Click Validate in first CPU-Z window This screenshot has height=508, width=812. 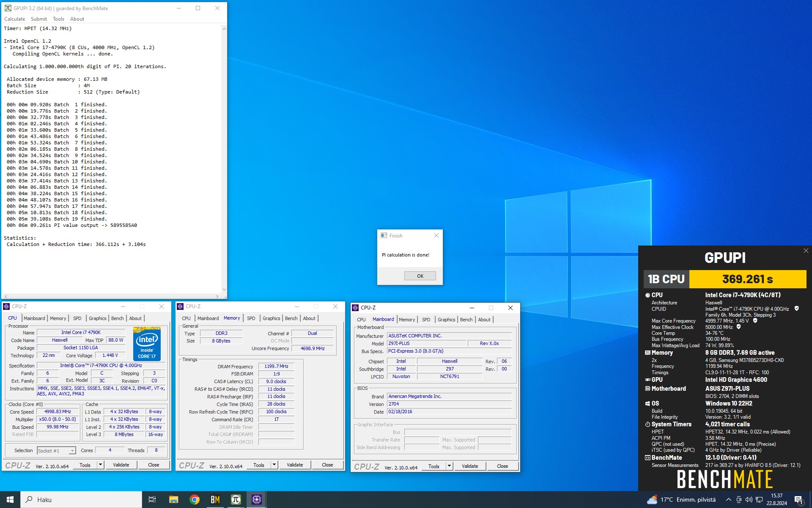pyautogui.click(x=121, y=465)
